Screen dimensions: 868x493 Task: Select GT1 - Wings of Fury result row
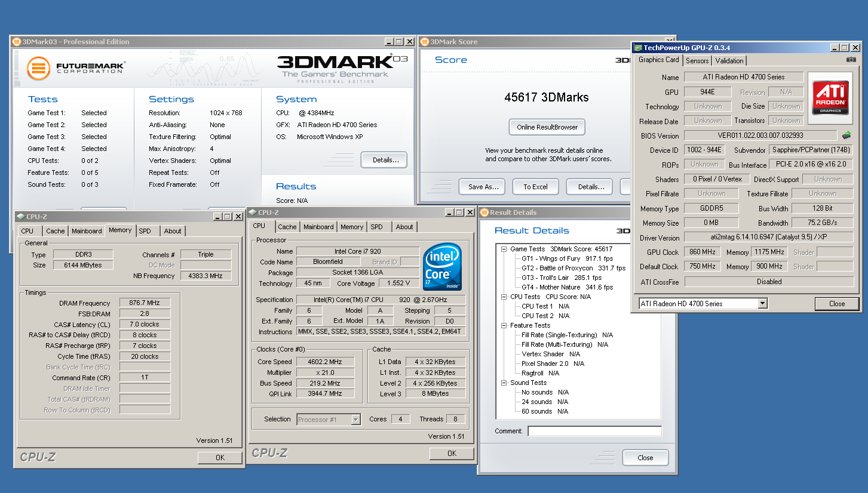coord(567,258)
